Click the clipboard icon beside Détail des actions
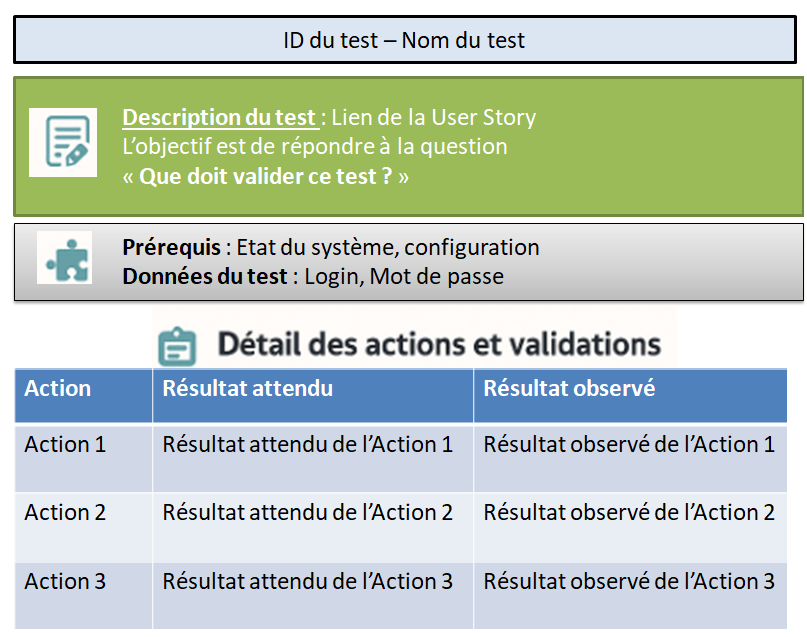807x637 pixels. [177, 346]
